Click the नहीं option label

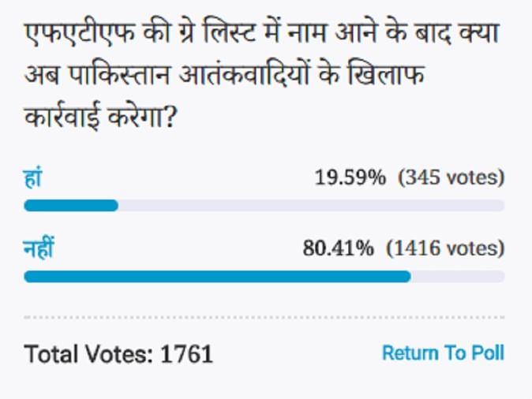(39, 249)
